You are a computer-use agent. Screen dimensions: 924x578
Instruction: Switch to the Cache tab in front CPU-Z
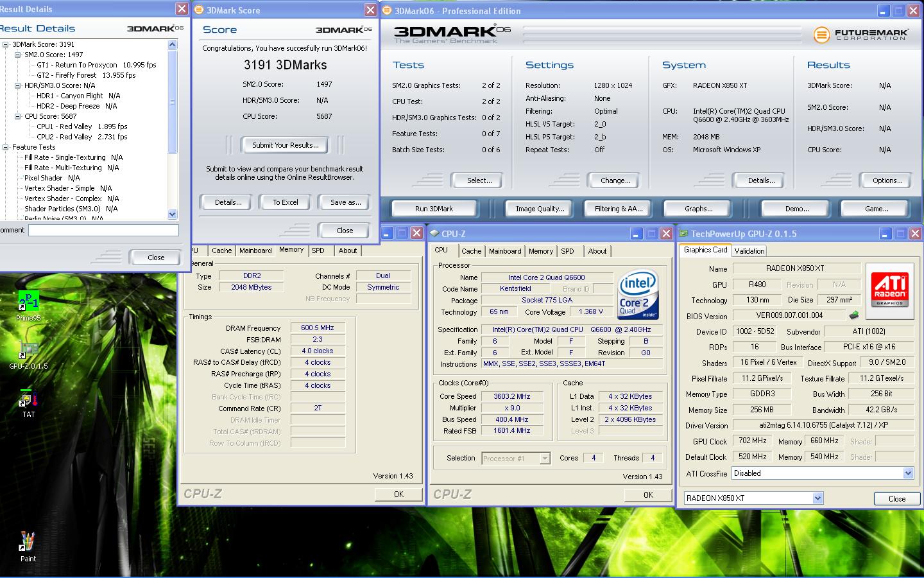pos(471,251)
